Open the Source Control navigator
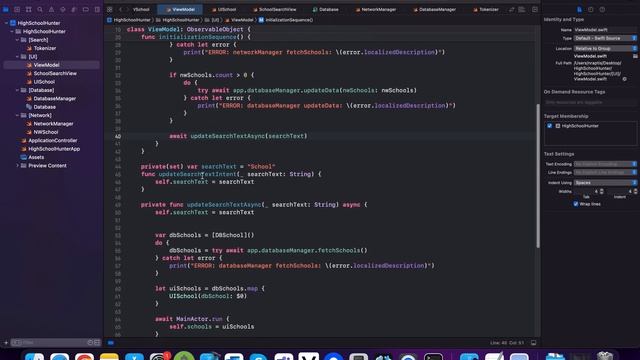 17,9
